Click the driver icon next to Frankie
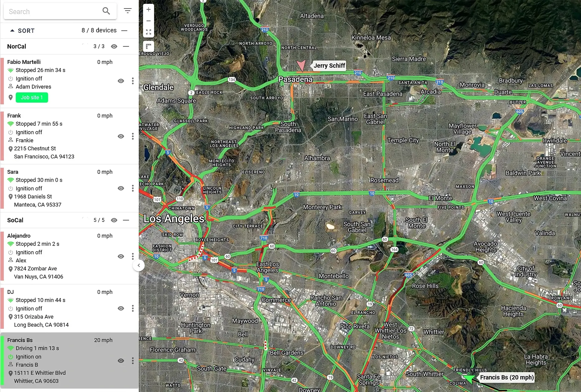Image resolution: width=581 pixels, height=392 pixels. point(10,140)
